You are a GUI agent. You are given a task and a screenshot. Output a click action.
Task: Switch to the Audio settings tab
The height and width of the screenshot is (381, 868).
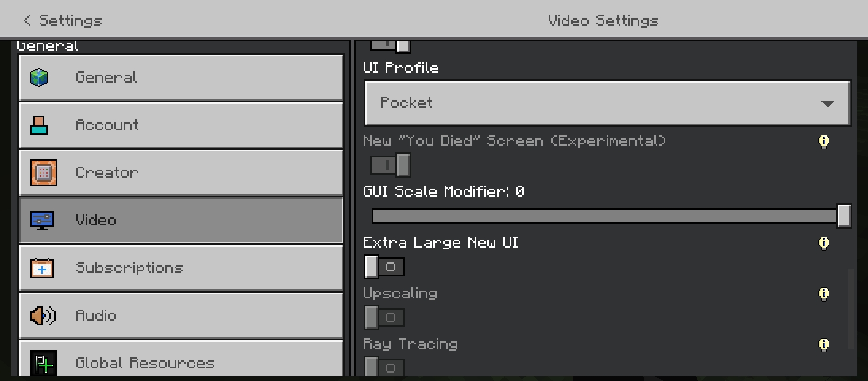coord(181,316)
